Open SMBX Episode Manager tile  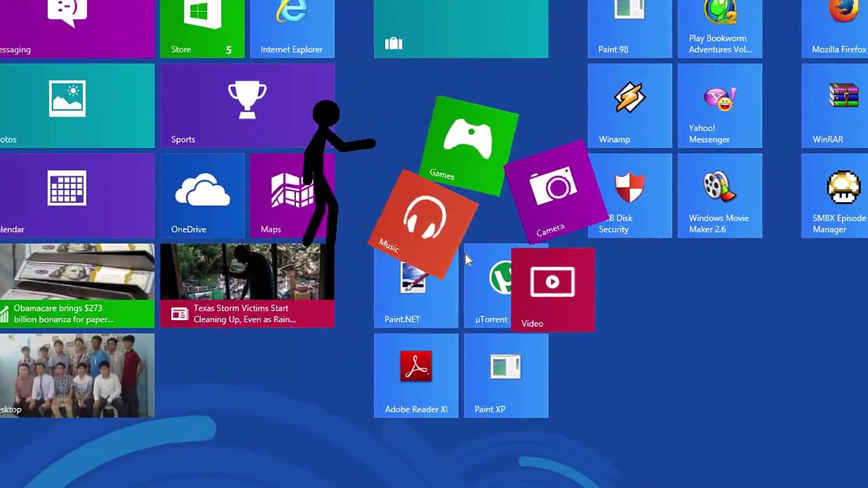(835, 196)
